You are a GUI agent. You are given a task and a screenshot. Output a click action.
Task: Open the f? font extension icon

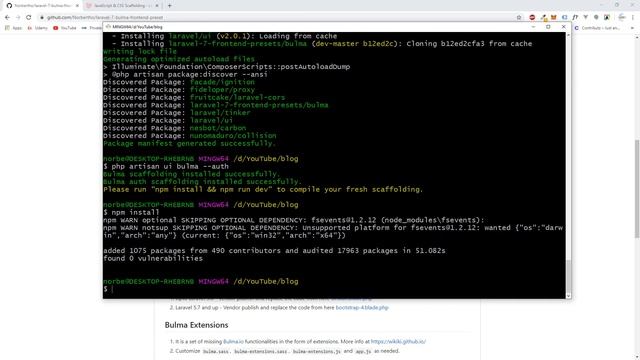575,18
